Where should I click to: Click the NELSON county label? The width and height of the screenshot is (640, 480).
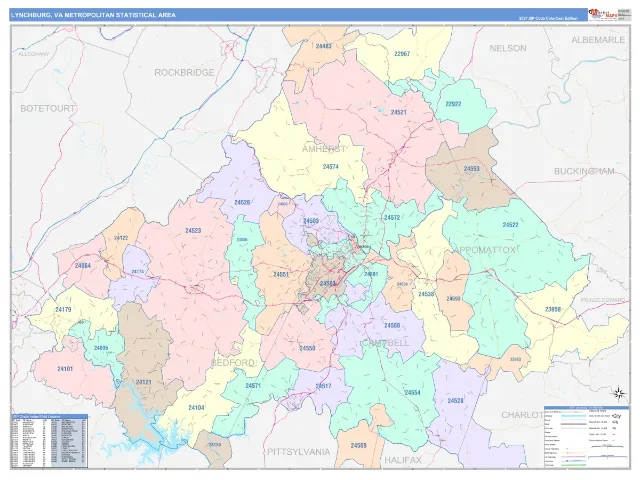pos(508,48)
